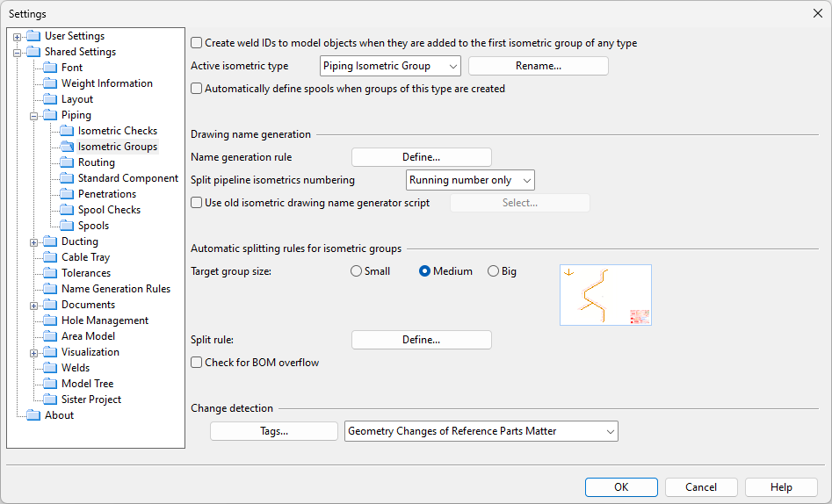
Task: Click the Rename... button
Action: point(538,66)
